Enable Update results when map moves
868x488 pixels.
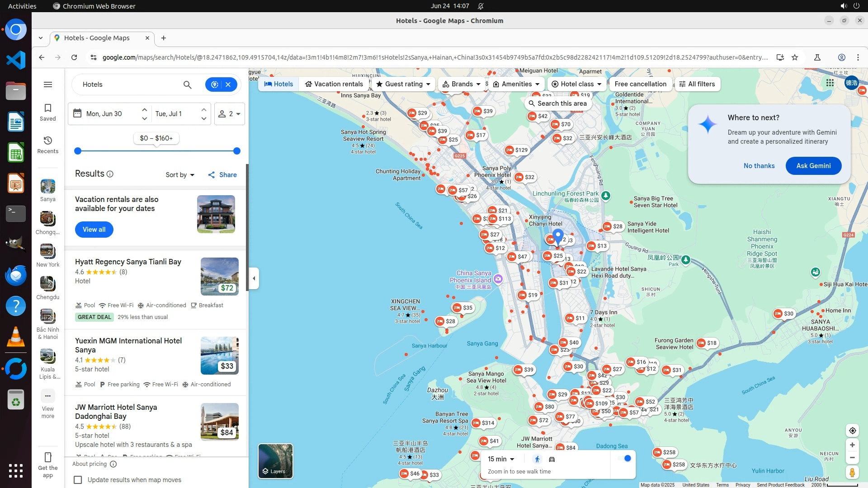(x=78, y=480)
